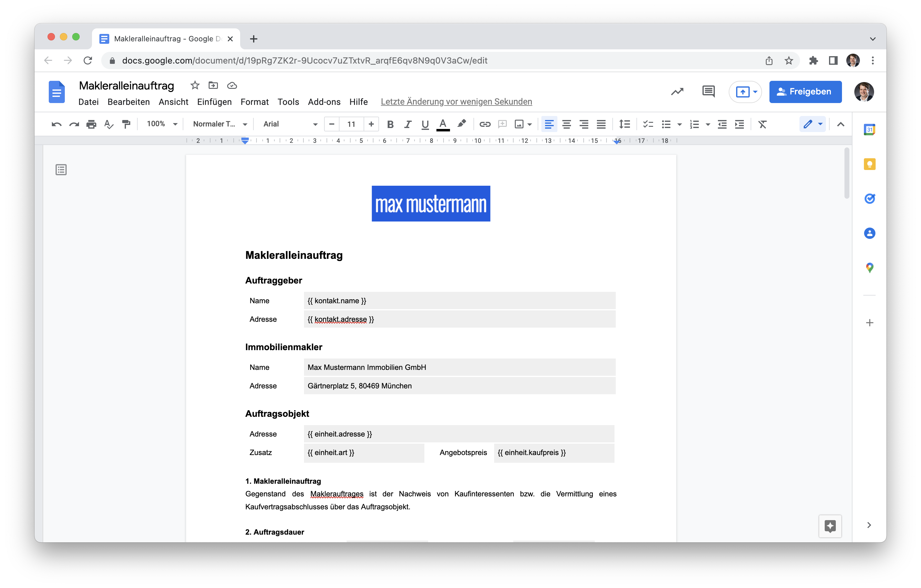
Task: Toggle italic formatting
Action: coord(408,124)
